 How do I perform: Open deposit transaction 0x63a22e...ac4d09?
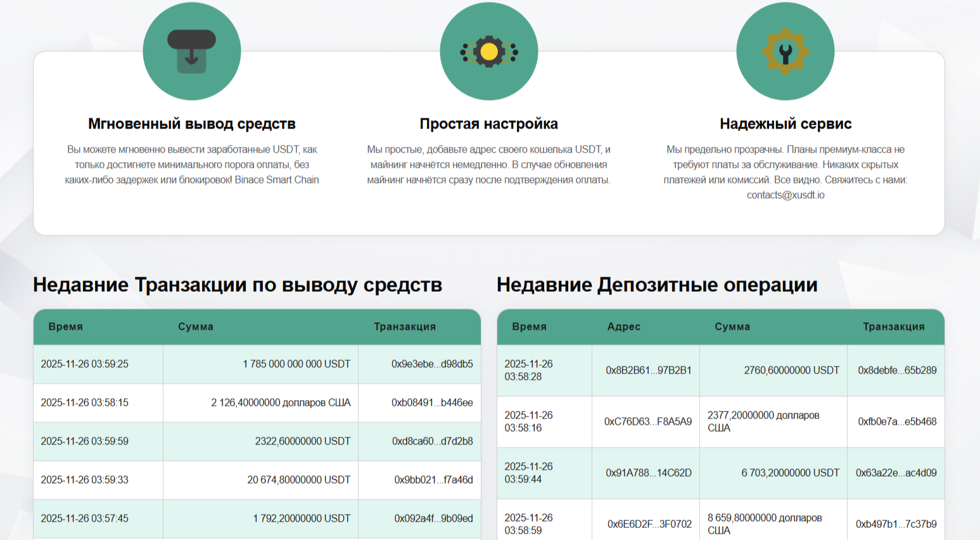896,473
